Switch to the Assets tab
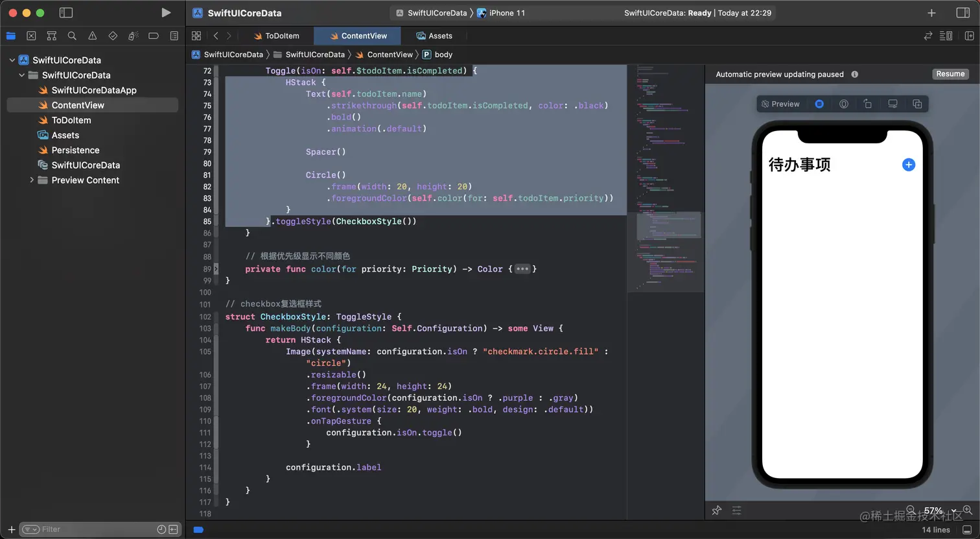Screen dimensions: 980x539 [x=434, y=36]
